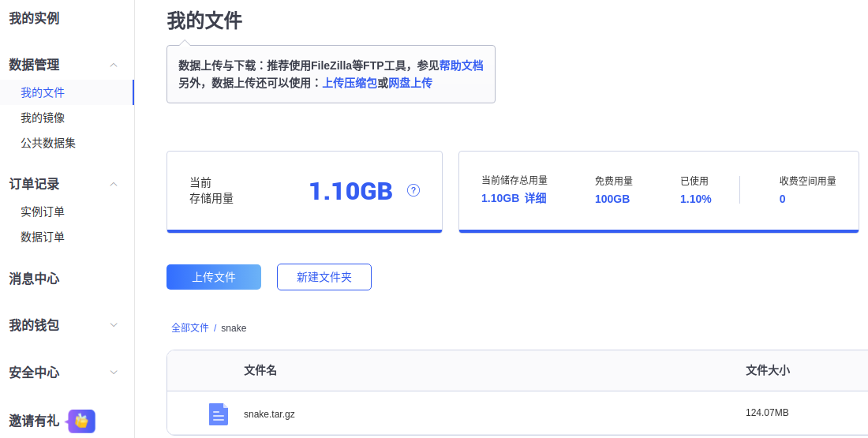Collapse the 数据管理 section chevron
The image size is (868, 438).
114,65
